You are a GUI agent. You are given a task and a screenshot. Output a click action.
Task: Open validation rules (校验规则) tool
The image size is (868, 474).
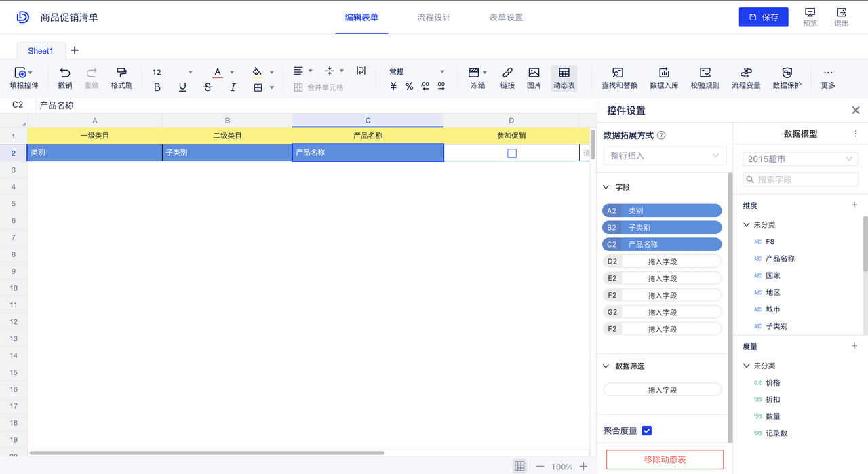[705, 73]
